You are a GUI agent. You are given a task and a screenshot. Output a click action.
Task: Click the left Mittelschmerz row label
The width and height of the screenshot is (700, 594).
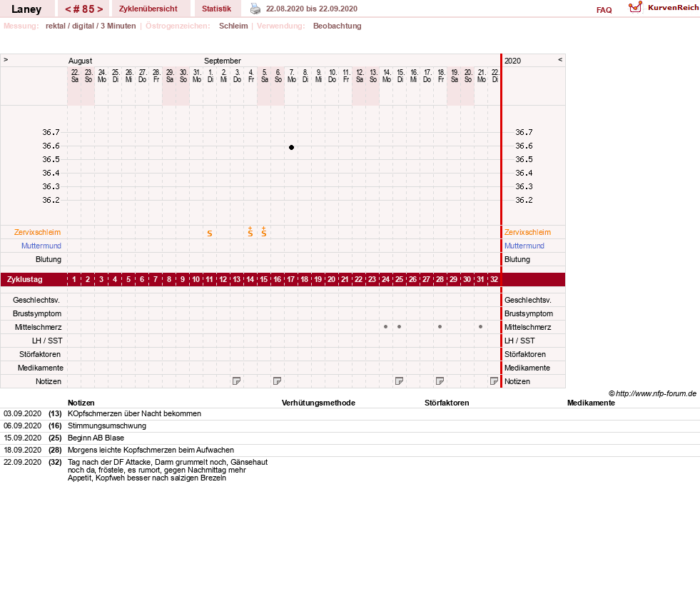[39, 328]
